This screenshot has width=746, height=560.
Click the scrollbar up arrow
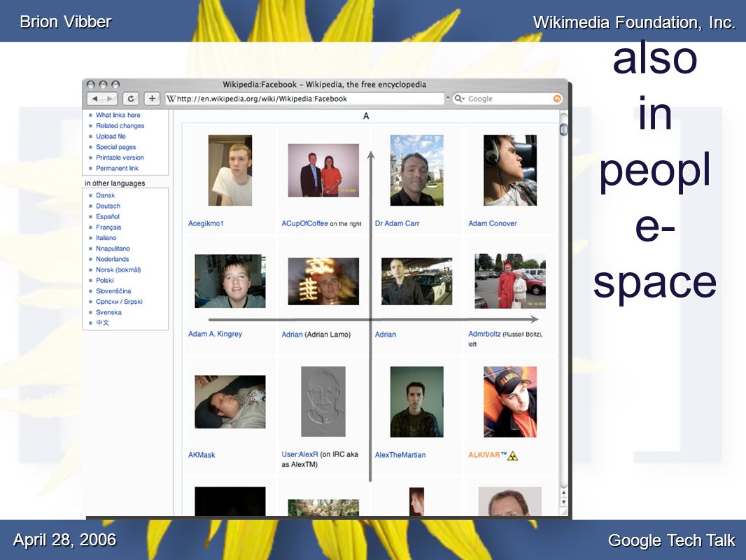[x=564, y=492]
